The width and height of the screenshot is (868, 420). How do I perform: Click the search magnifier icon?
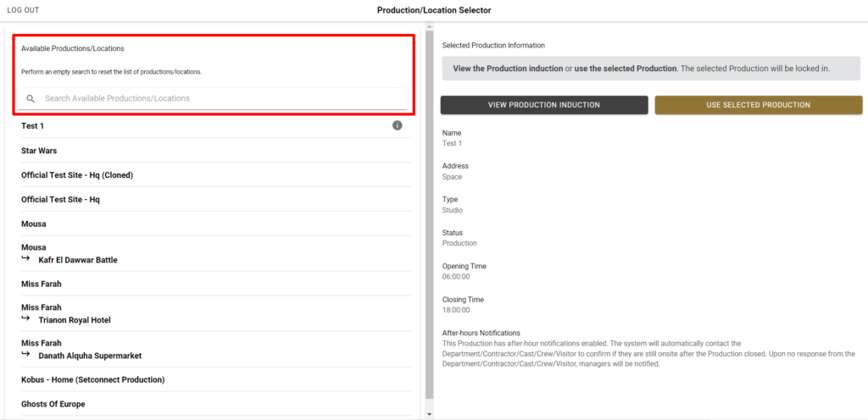(31, 98)
